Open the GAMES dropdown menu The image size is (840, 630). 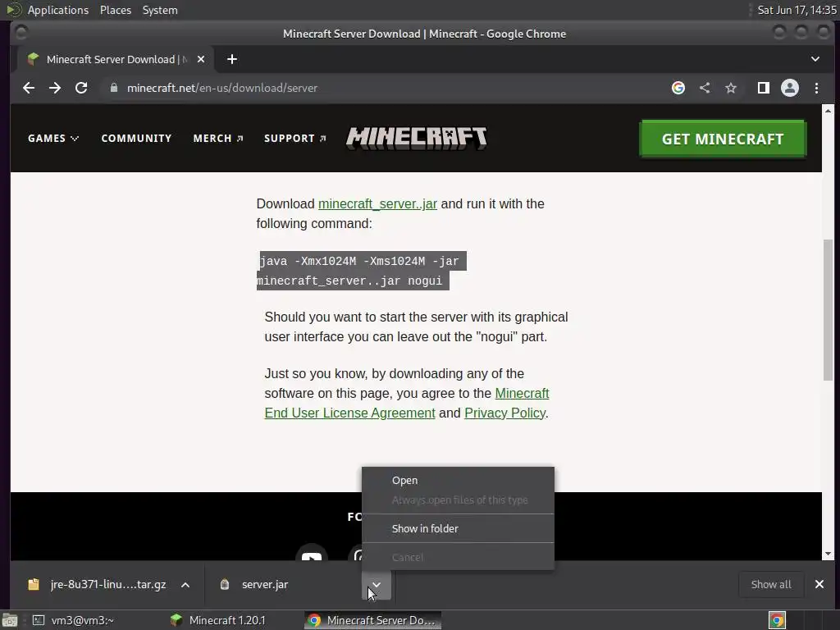tap(53, 138)
